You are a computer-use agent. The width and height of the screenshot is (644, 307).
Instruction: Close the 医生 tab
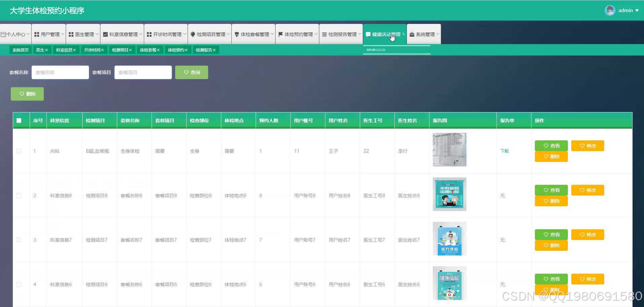pyautogui.click(x=46, y=50)
